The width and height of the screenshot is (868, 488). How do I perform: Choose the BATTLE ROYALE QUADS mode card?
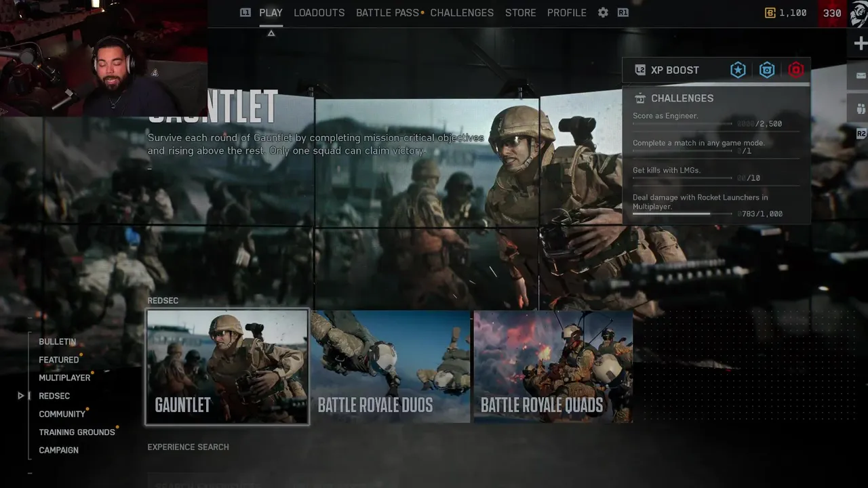pos(553,367)
